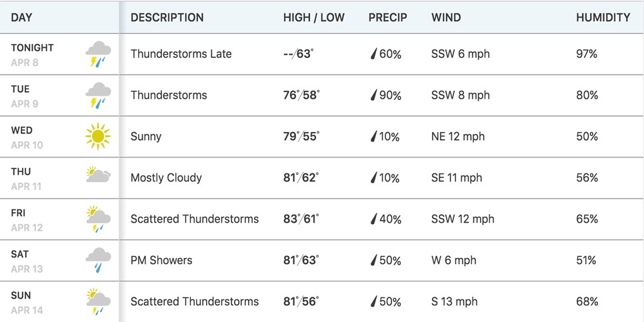644x322 pixels.
Task: Click the raindrop icon beside 90% precipitation
Action: tap(373, 95)
